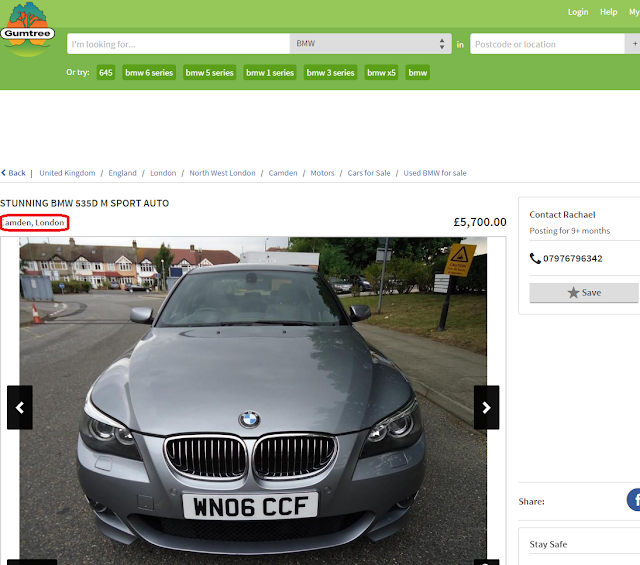This screenshot has height=565, width=640.
Task: Click the 'Camden, London' location text
Action: tap(34, 222)
